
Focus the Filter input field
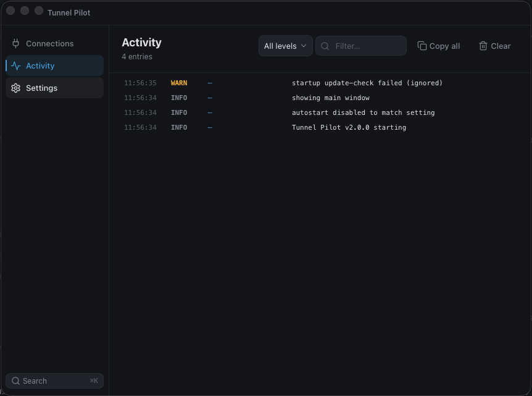click(x=360, y=46)
